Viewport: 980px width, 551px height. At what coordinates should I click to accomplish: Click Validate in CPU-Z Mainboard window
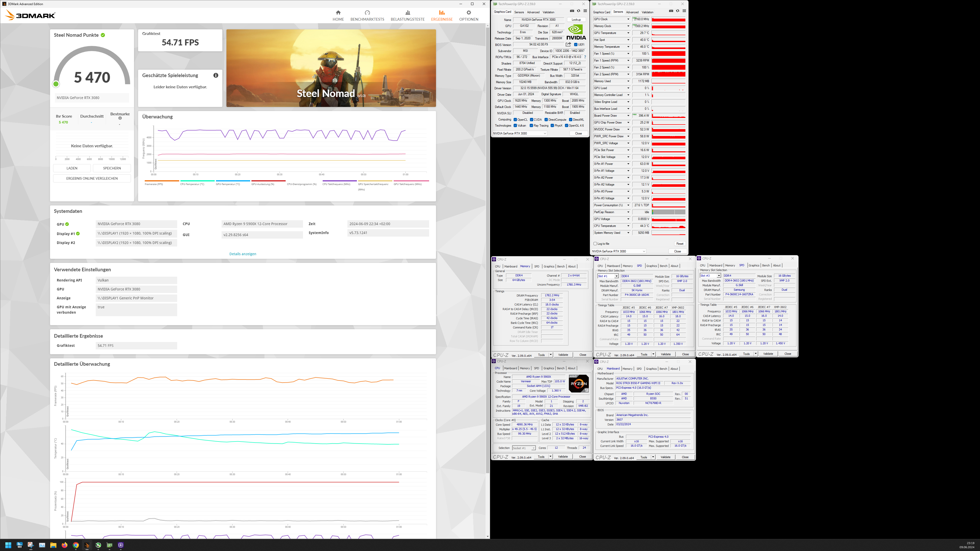[666, 457]
